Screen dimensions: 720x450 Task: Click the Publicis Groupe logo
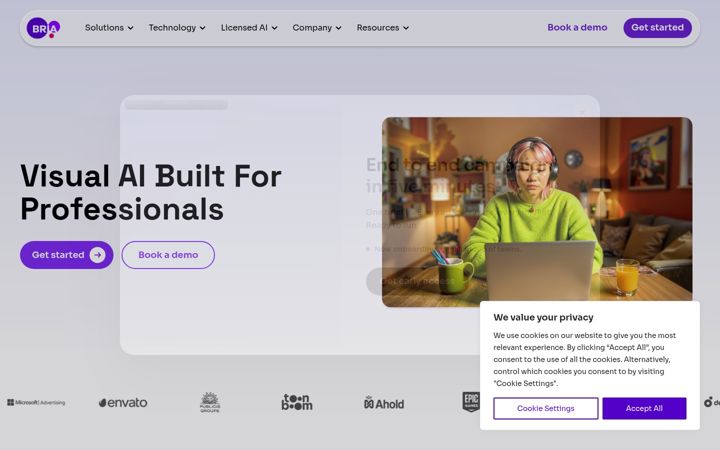[x=210, y=402]
